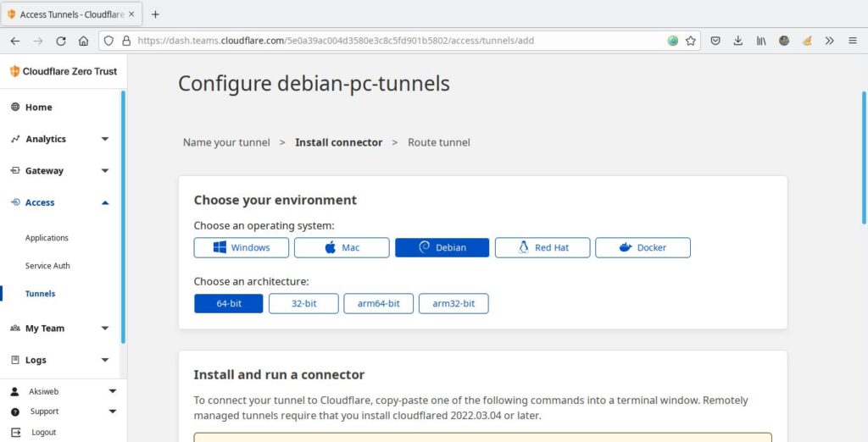Open the Library bookmarks icon
This screenshot has height=442, width=868.
[x=761, y=41]
